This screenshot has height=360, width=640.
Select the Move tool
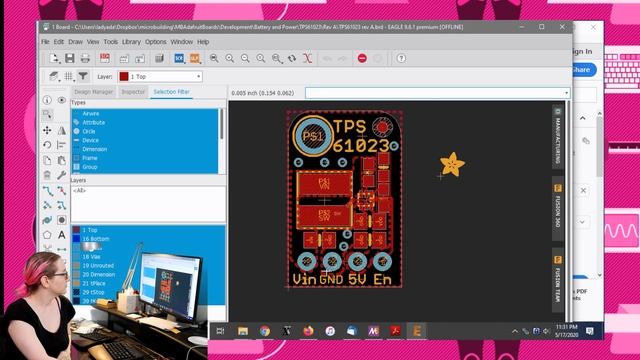[x=47, y=130]
